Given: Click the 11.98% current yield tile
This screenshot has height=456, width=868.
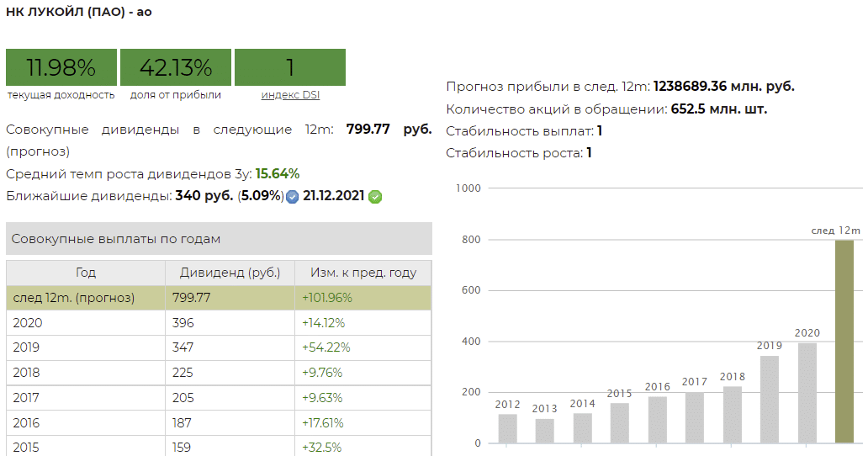Looking at the screenshot, I should pyautogui.click(x=61, y=67).
